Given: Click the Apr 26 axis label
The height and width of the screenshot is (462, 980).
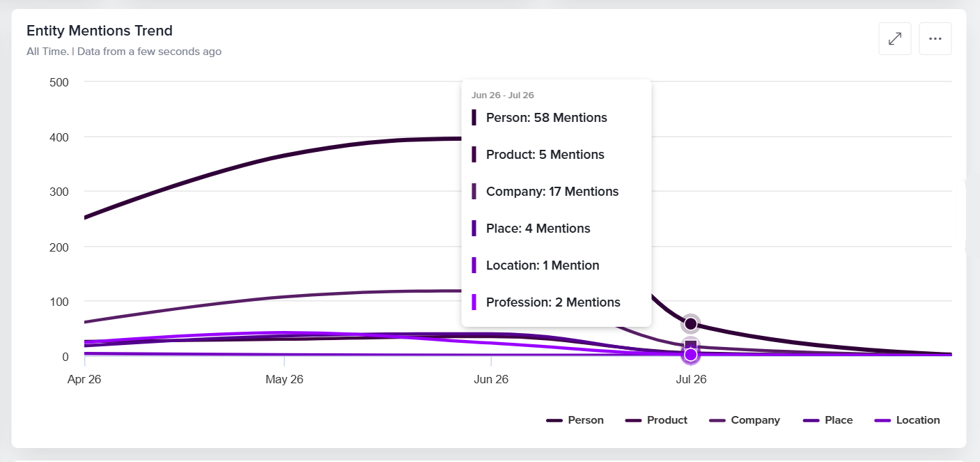Looking at the screenshot, I should tap(84, 380).
